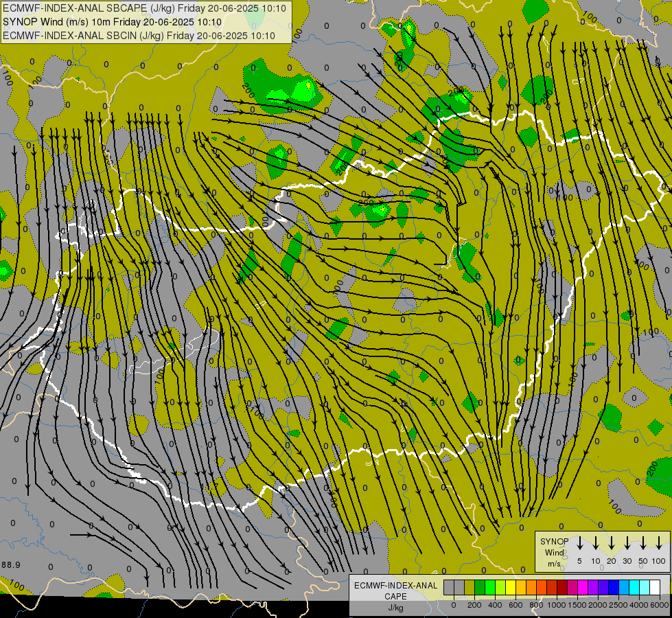
Task: Choose the cyan swatch left of 4000
Action: pyautogui.click(x=635, y=587)
